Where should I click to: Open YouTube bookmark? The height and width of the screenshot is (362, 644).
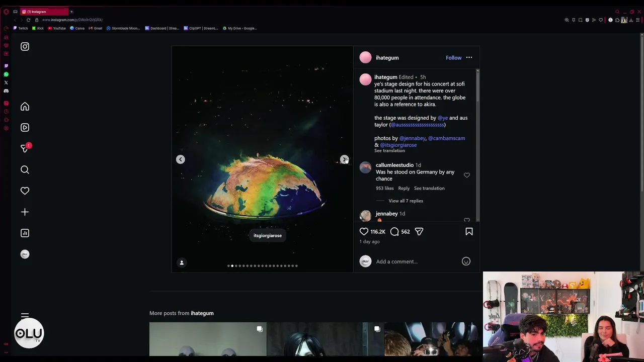[57, 28]
